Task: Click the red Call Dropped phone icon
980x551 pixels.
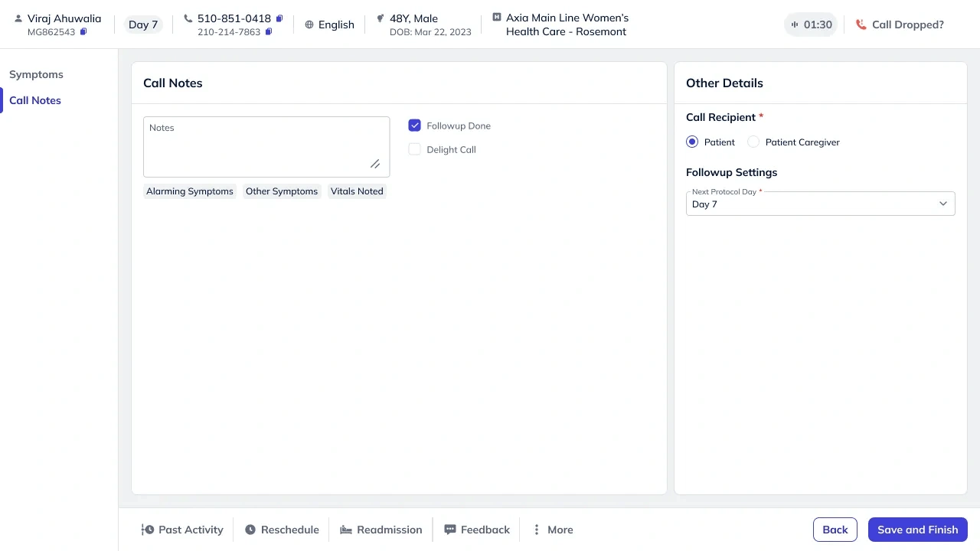Action: click(x=861, y=24)
